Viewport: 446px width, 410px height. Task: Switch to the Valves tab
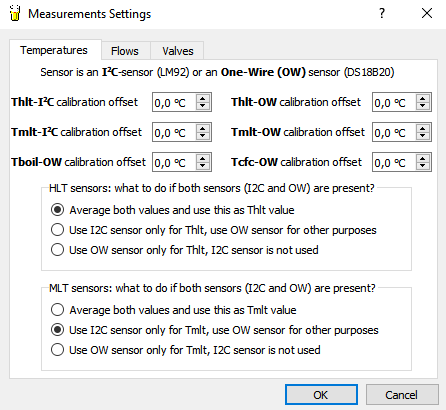[178, 51]
